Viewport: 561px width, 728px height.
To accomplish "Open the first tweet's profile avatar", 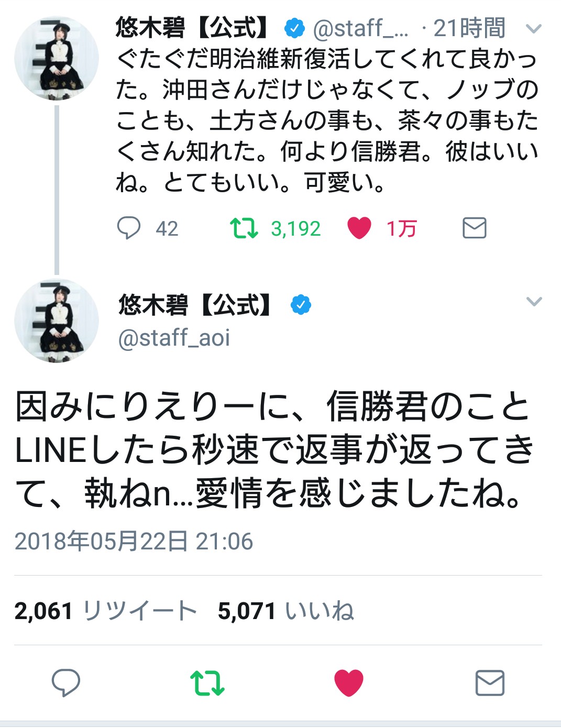I will point(57,58).
